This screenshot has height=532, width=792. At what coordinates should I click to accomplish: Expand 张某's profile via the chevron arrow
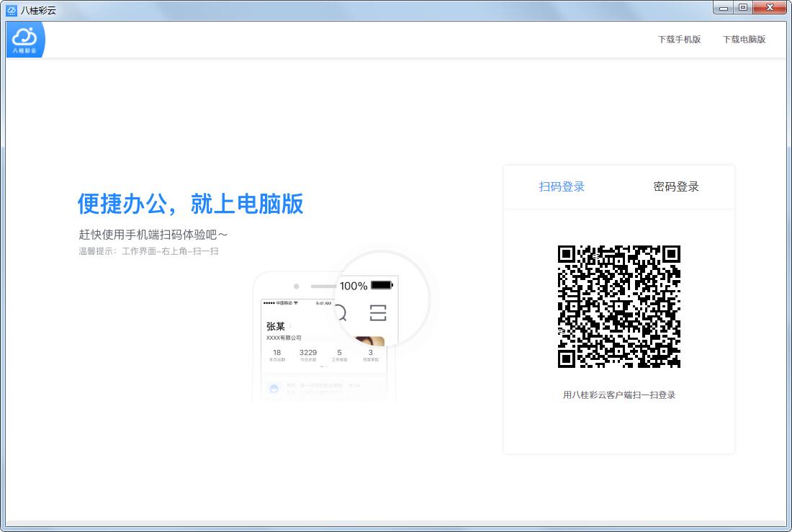289,327
